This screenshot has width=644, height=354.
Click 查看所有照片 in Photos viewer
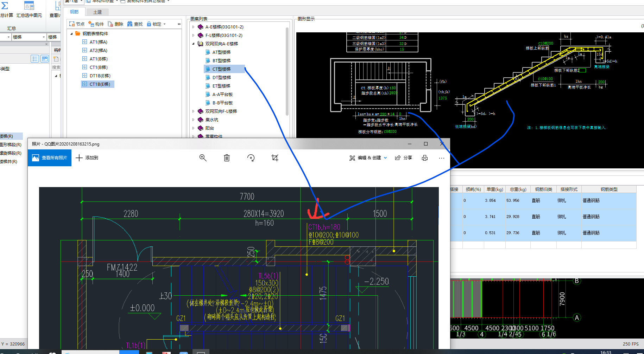[50, 158]
